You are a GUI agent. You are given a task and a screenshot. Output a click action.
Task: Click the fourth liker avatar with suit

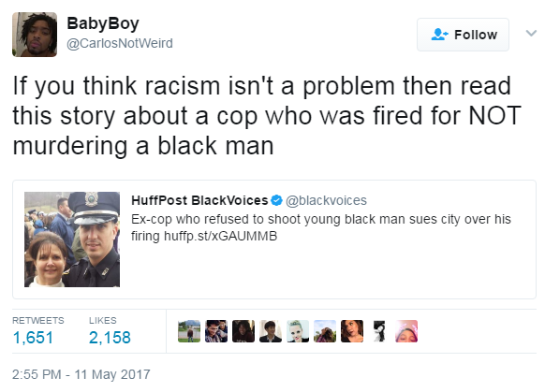click(271, 331)
